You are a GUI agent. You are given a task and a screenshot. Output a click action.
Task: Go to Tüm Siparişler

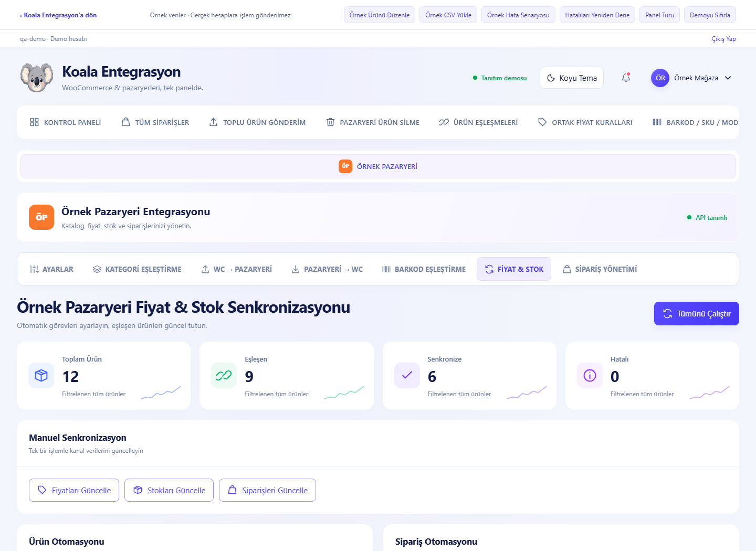click(x=155, y=122)
